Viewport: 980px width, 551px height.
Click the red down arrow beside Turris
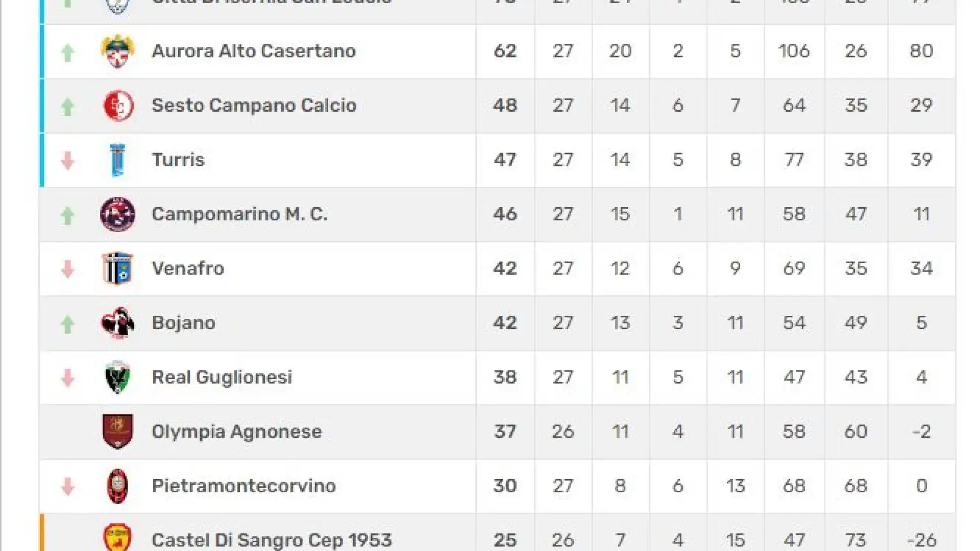coord(68,160)
